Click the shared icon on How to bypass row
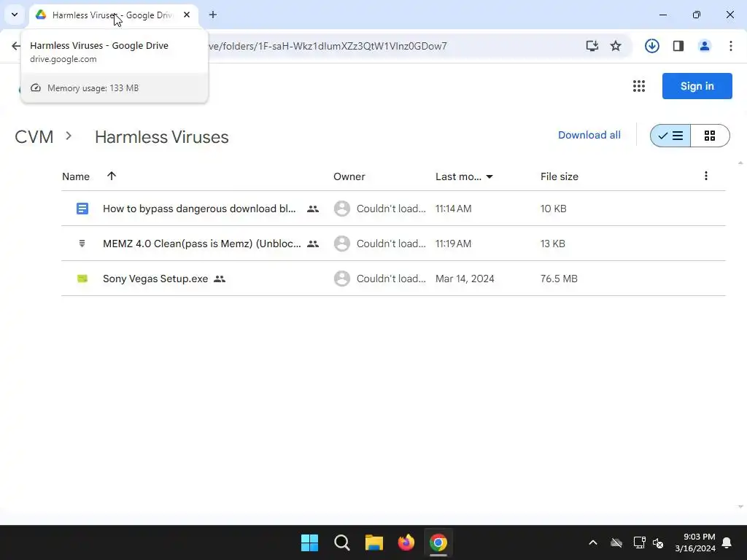This screenshot has height=560, width=747. point(313,209)
